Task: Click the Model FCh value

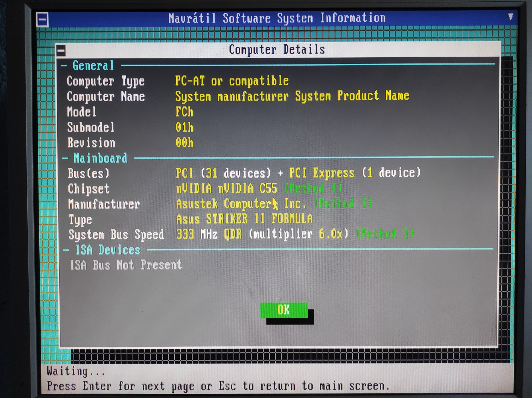Action: pyautogui.click(x=184, y=112)
